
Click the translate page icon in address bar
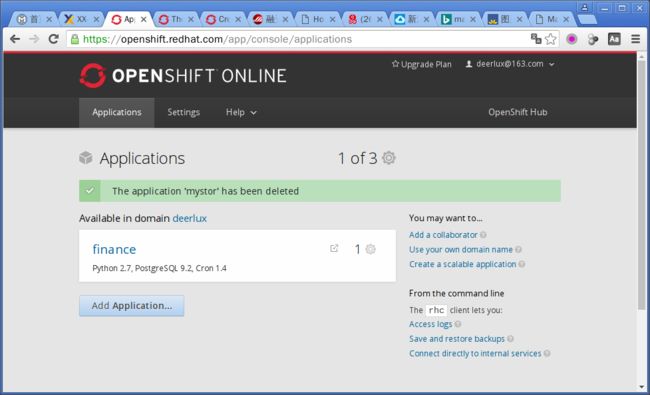point(536,39)
